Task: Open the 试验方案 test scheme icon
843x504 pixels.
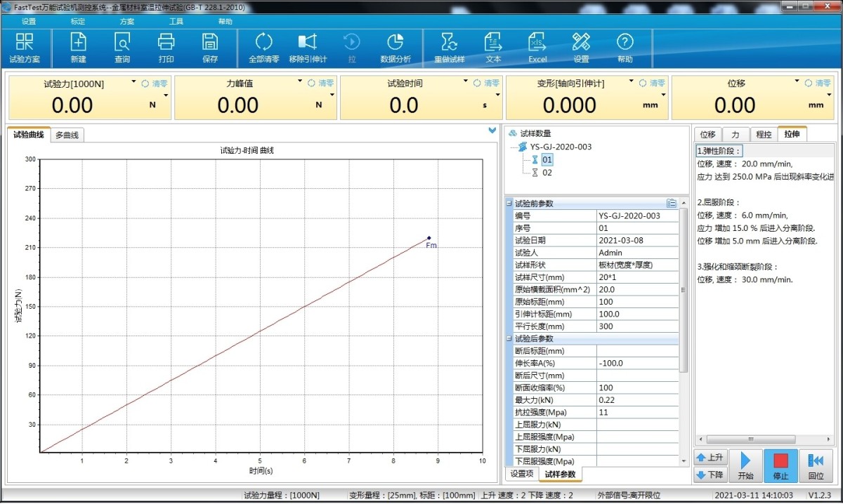Action: [25, 48]
